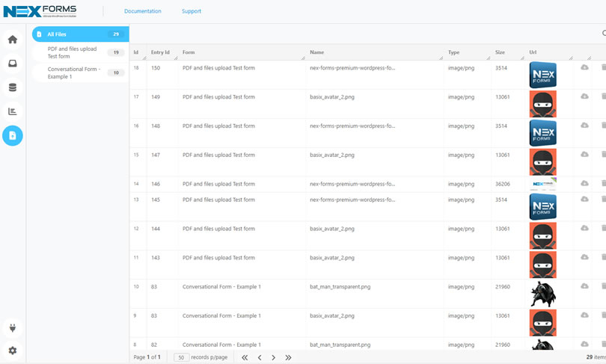Click entry Id 146 cell
The height and width of the screenshot is (364, 606).
tap(156, 184)
